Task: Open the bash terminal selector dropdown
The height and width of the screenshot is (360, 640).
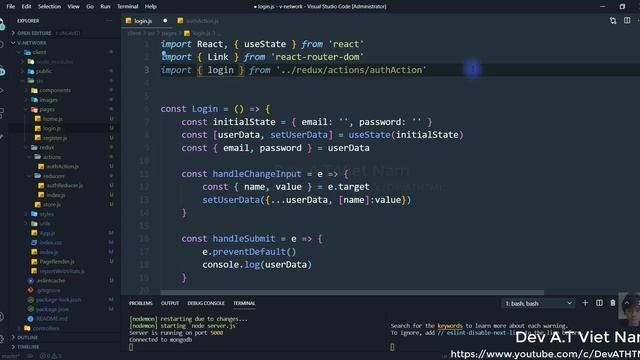Action: click(538, 303)
